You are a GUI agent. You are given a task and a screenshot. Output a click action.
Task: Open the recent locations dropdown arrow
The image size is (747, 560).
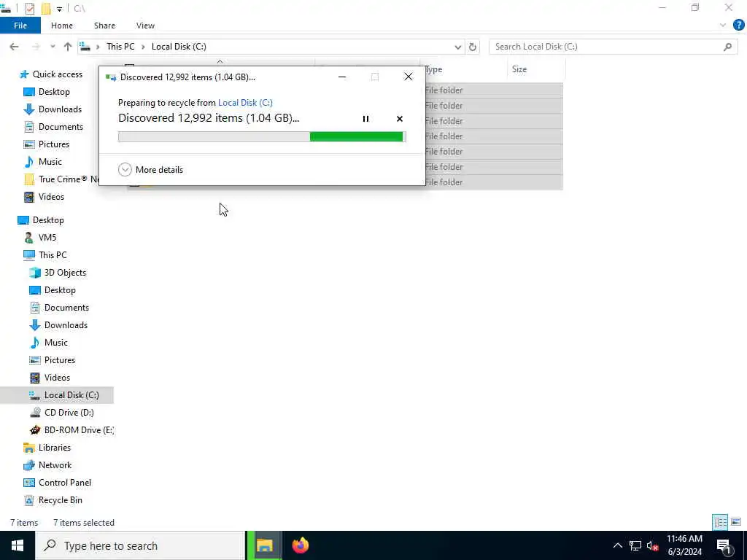point(53,47)
